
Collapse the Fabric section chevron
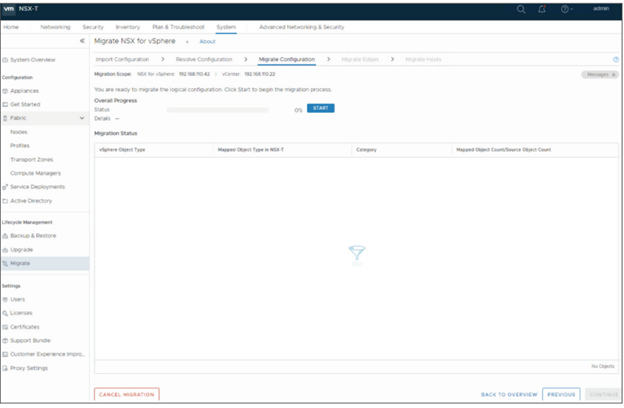coord(82,118)
